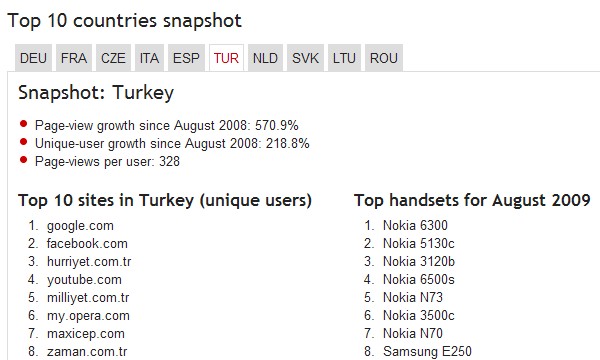Select youtube.com list entry
Screen dimensions: 600x360
coord(84,280)
